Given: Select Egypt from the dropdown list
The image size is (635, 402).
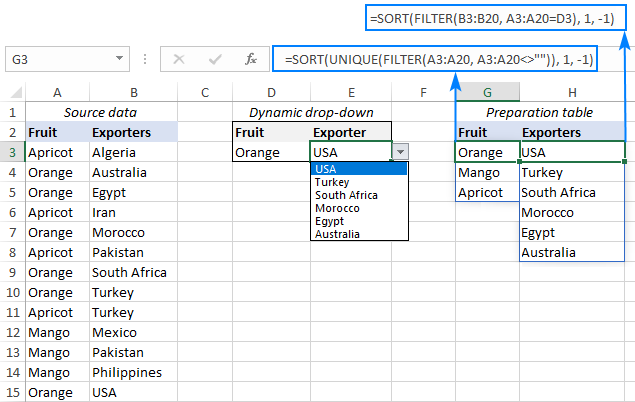Looking at the screenshot, I should click(329, 221).
